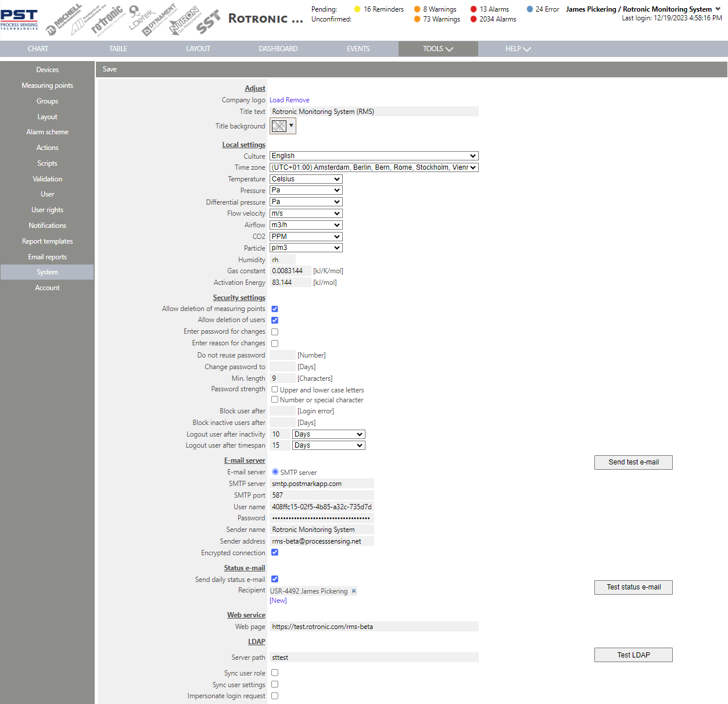Click the PST Process Sensing logo

(19, 19)
